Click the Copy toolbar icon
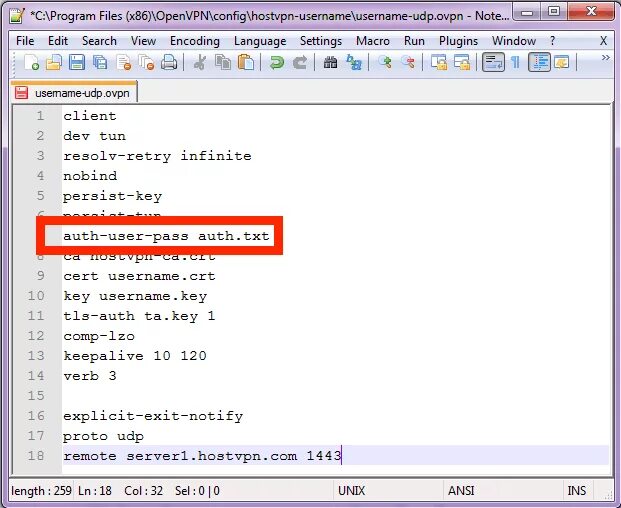 tap(223, 63)
